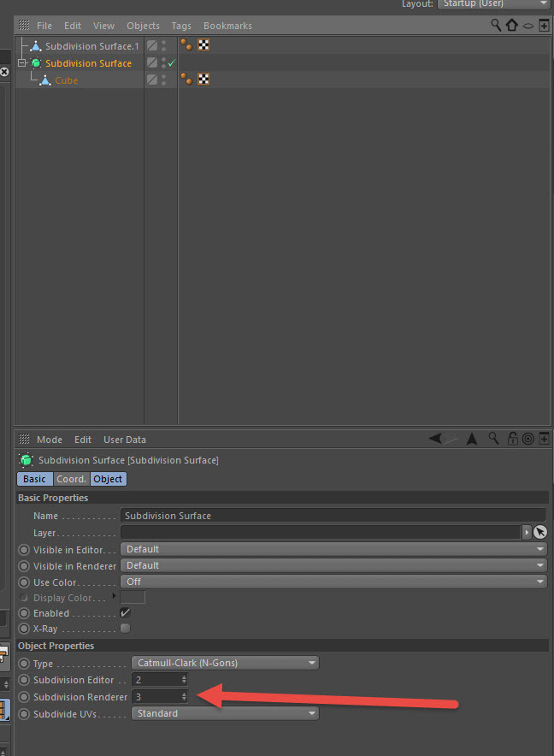Click the Object Manager grip handle icon
Image resolution: width=554 pixels, height=756 pixels.
tap(24, 25)
